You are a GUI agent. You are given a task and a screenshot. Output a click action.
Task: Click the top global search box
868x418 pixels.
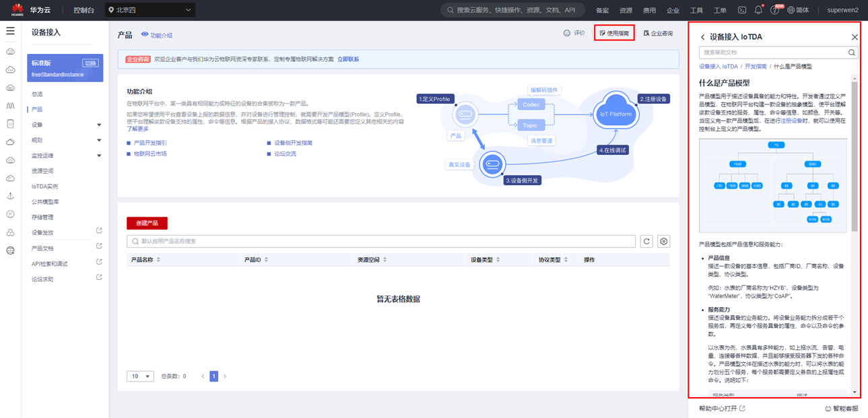(513, 10)
